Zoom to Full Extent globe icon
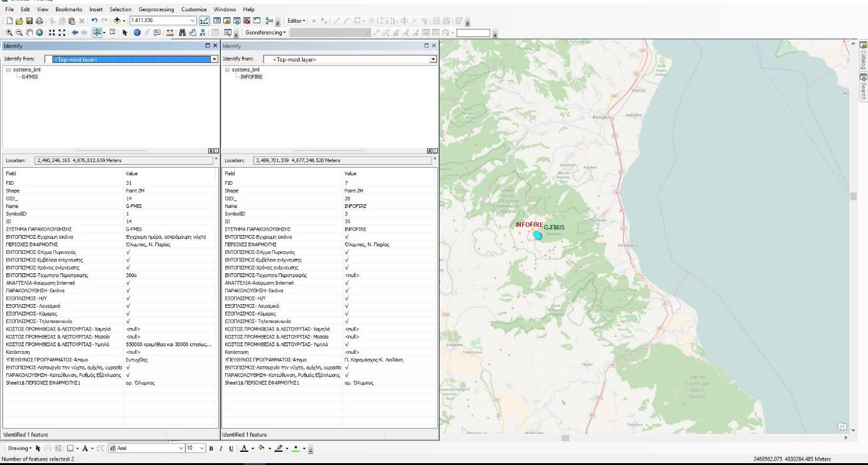868x465 pixels. 39,33
